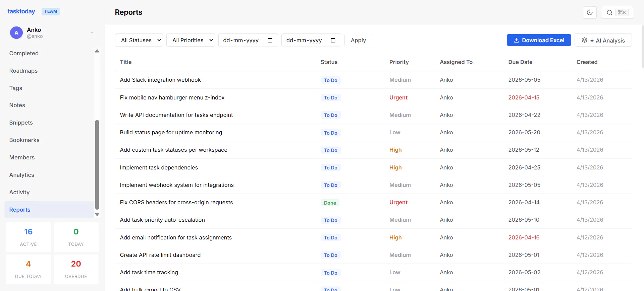This screenshot has width=644, height=291.
Task: Click sidebar scroll up arrow
Action: pos(97,51)
